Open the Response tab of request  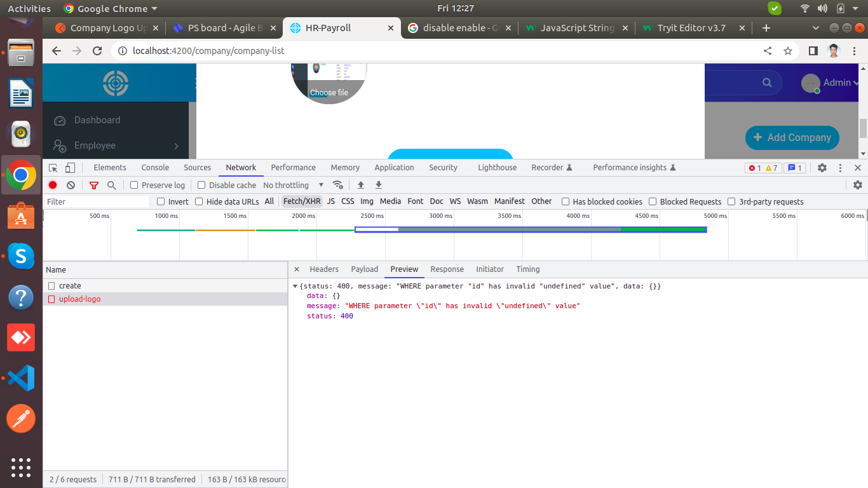pos(447,269)
